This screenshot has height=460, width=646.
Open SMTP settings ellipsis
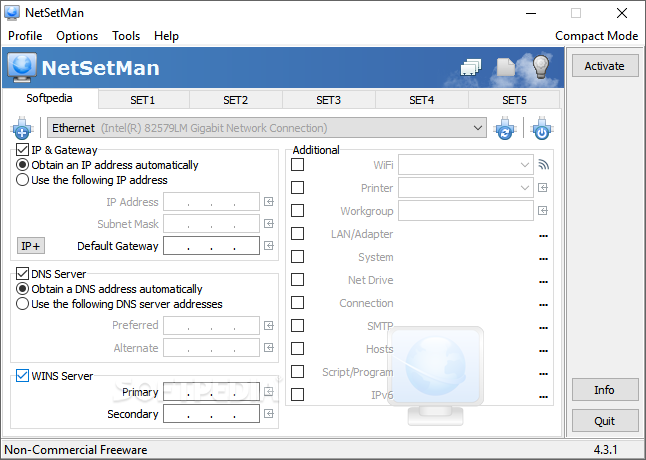(x=543, y=328)
